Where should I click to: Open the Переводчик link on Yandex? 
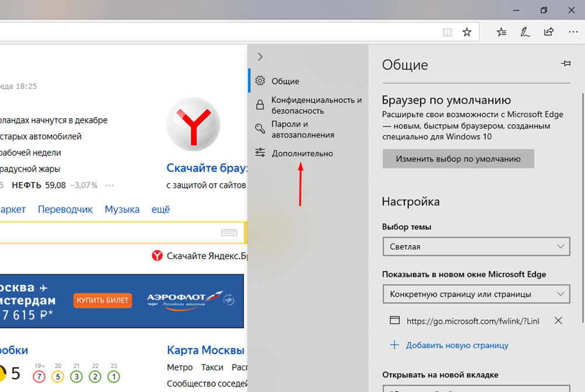pyautogui.click(x=65, y=209)
